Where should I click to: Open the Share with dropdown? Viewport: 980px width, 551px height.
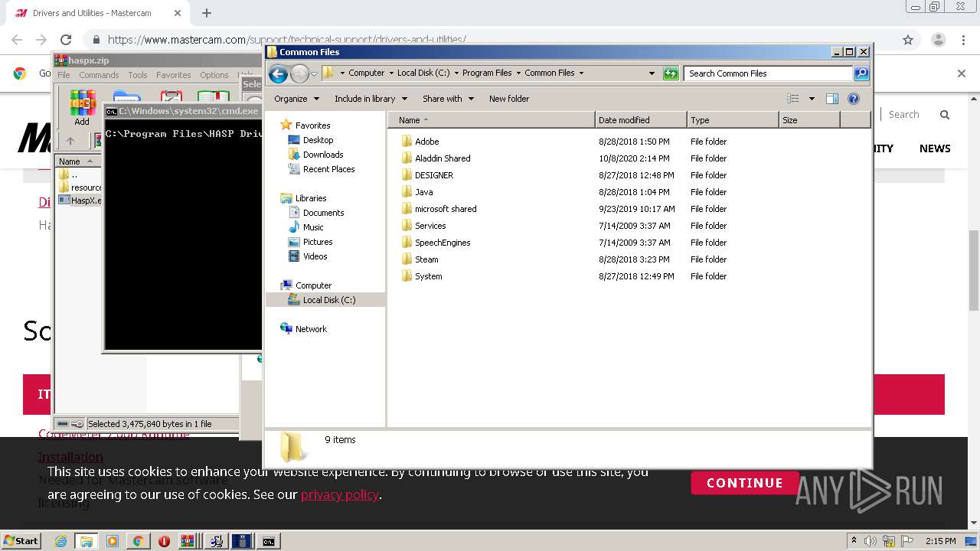(x=448, y=99)
